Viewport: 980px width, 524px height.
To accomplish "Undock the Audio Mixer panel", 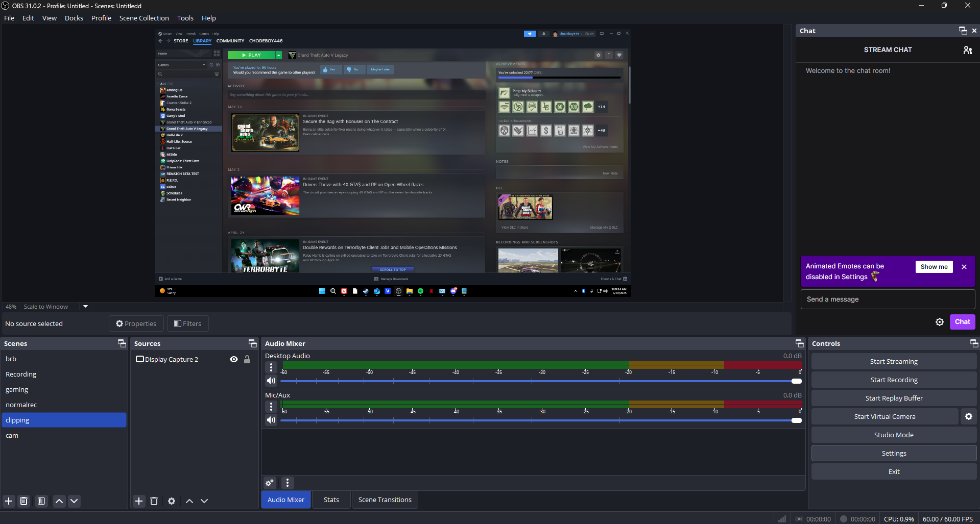I will 800,343.
